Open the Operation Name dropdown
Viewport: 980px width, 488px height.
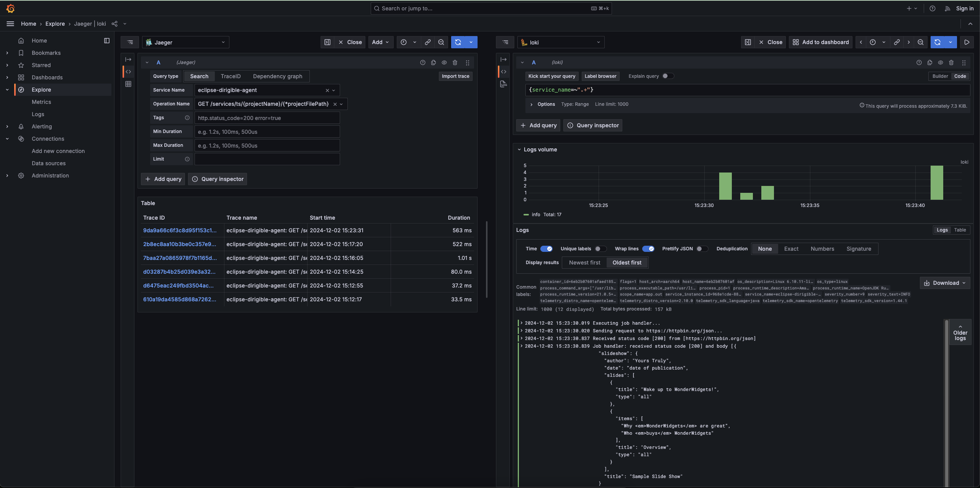(x=271, y=104)
